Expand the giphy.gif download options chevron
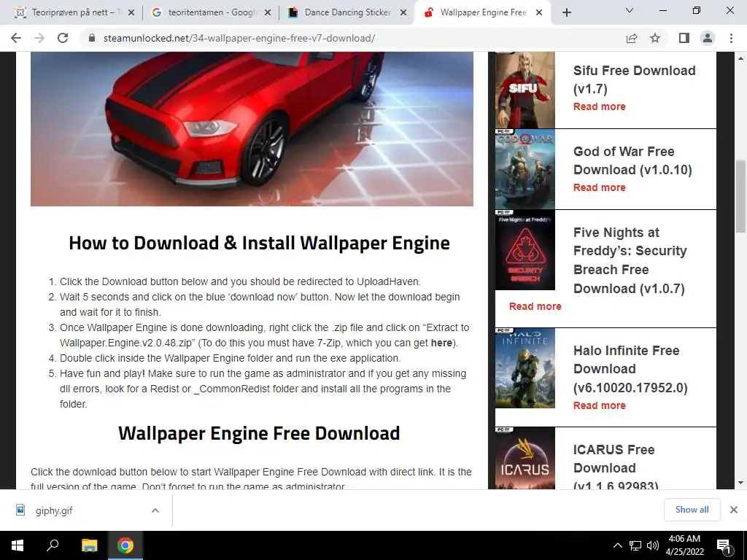This screenshot has height=560, width=747. click(155, 510)
